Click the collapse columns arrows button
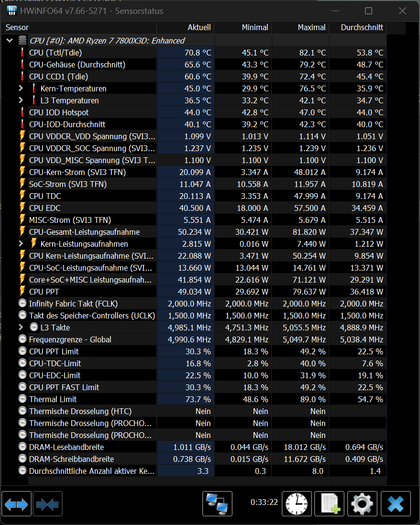 (47, 504)
